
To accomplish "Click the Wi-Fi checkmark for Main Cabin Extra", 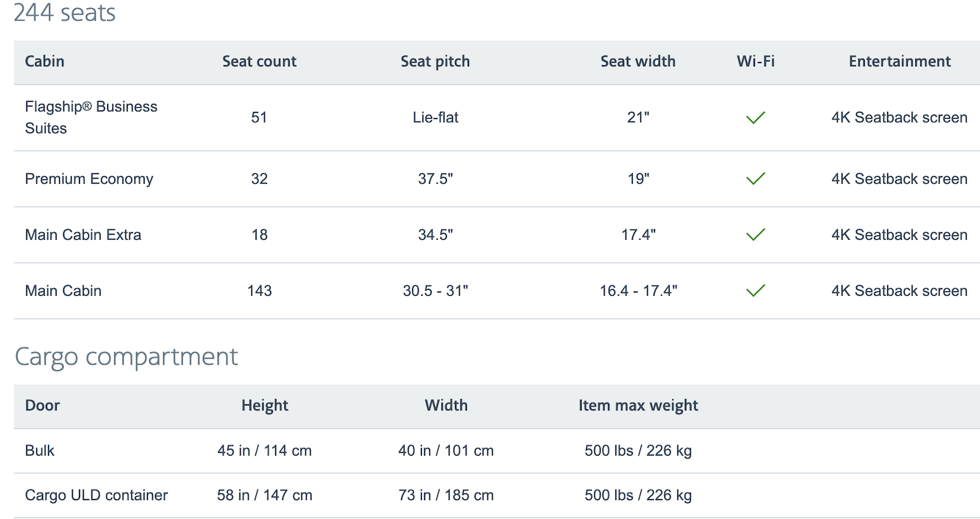I will coord(756,235).
